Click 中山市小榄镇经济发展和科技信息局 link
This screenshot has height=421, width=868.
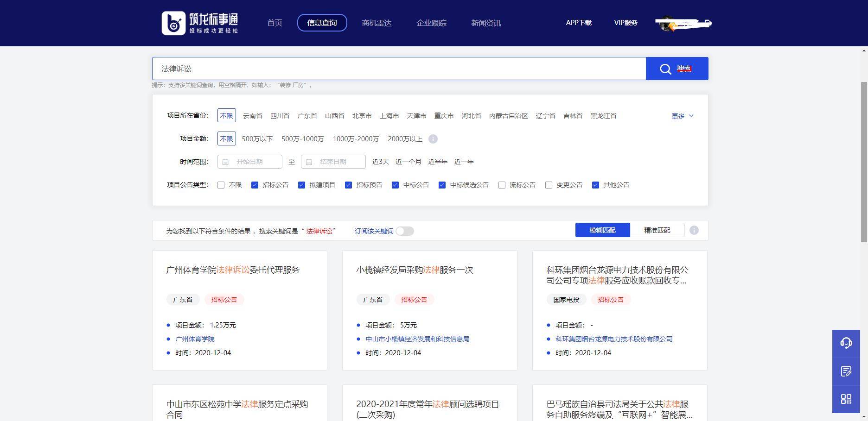coord(417,339)
